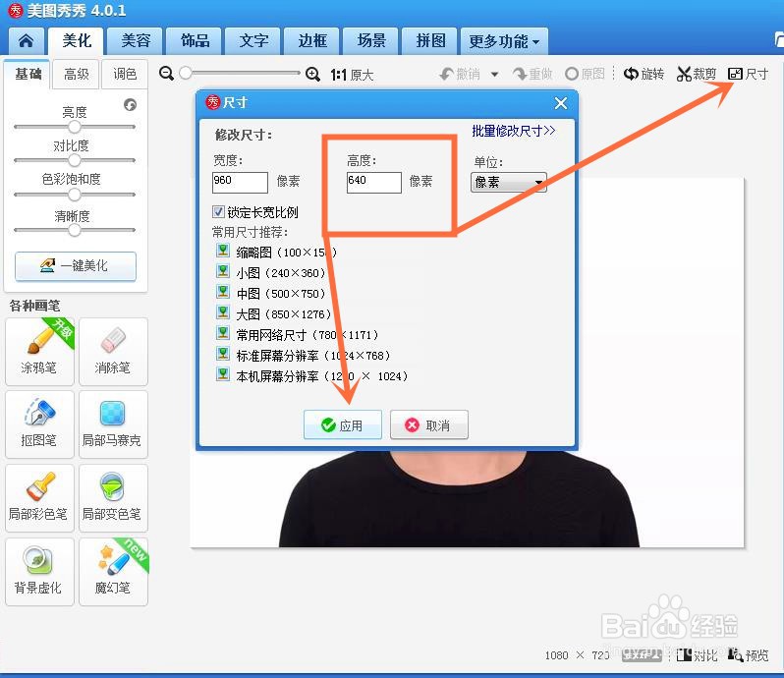Click 重做 redo in toolbar
This screenshot has height=678, width=784.
click(x=532, y=75)
